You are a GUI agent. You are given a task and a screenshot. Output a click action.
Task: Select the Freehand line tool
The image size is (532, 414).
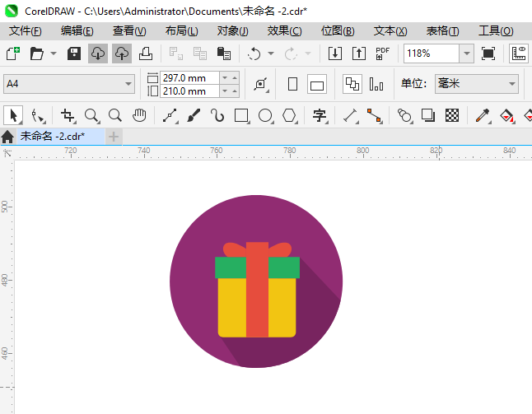170,115
